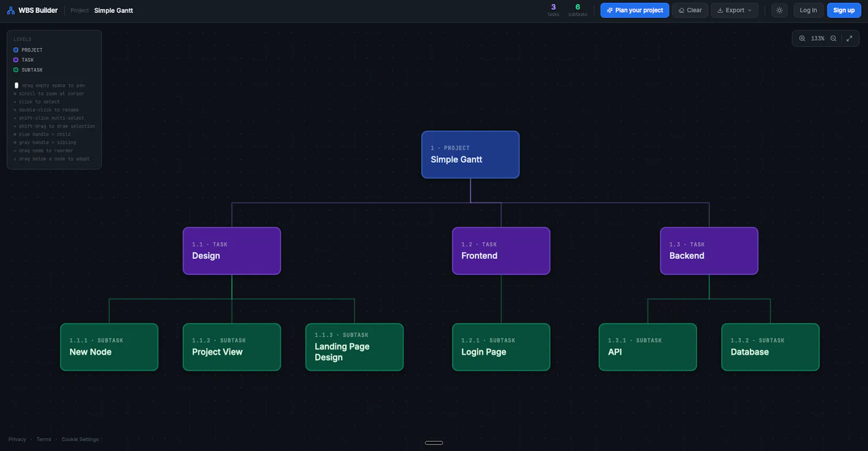Click the Clear button
The image size is (868, 451).
[690, 10]
